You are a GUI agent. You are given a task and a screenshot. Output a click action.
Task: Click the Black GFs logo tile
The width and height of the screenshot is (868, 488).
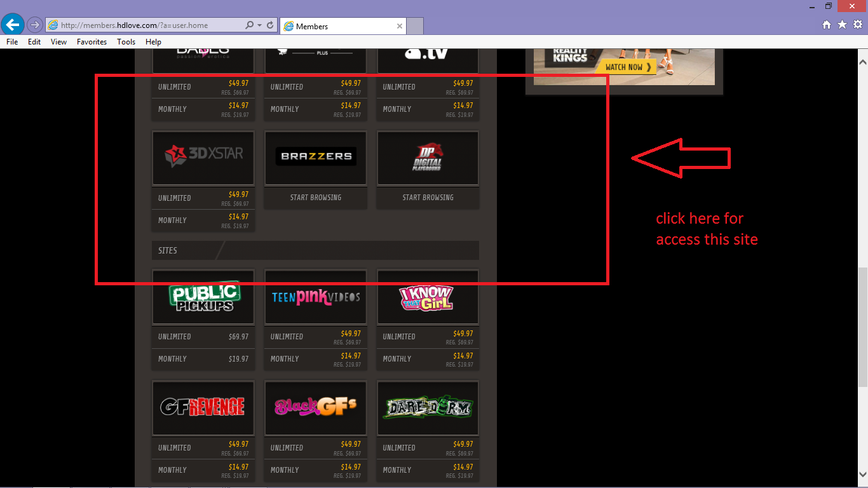pos(316,408)
